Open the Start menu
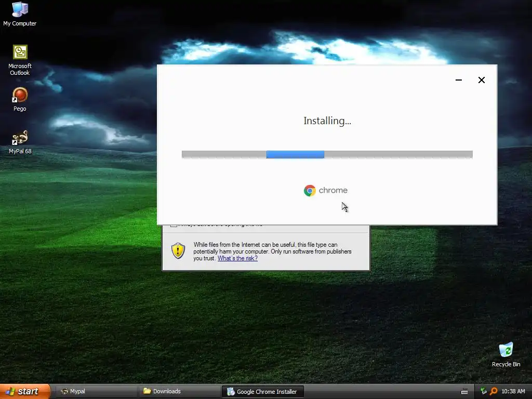The image size is (532, 399). [25, 392]
